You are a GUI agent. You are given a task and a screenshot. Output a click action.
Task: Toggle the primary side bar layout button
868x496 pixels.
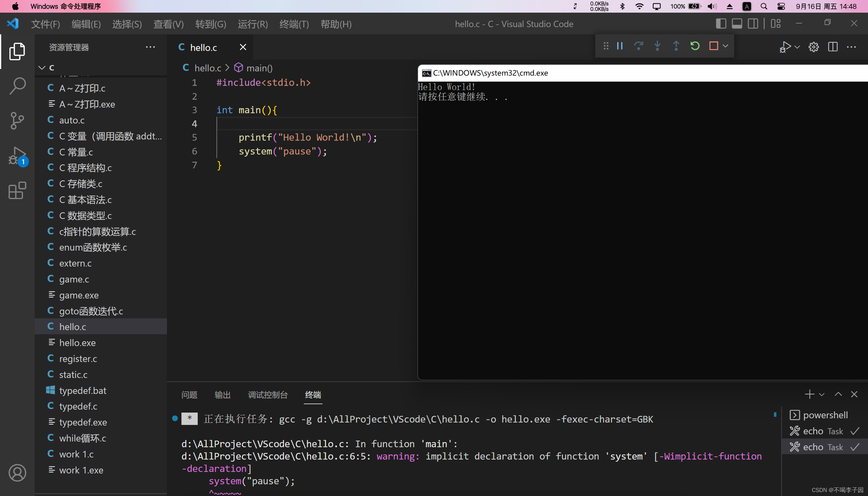click(x=721, y=24)
